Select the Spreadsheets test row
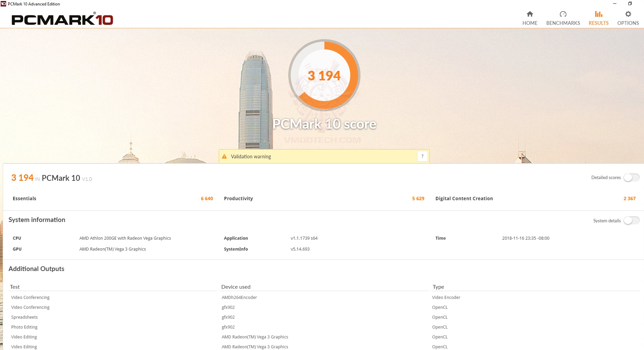644x350 pixels. point(24,317)
